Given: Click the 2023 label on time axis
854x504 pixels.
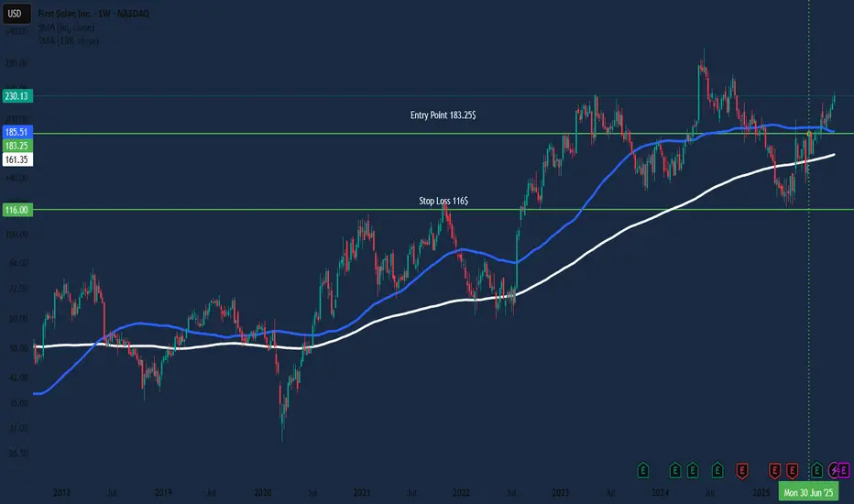Looking at the screenshot, I should pos(561,493).
